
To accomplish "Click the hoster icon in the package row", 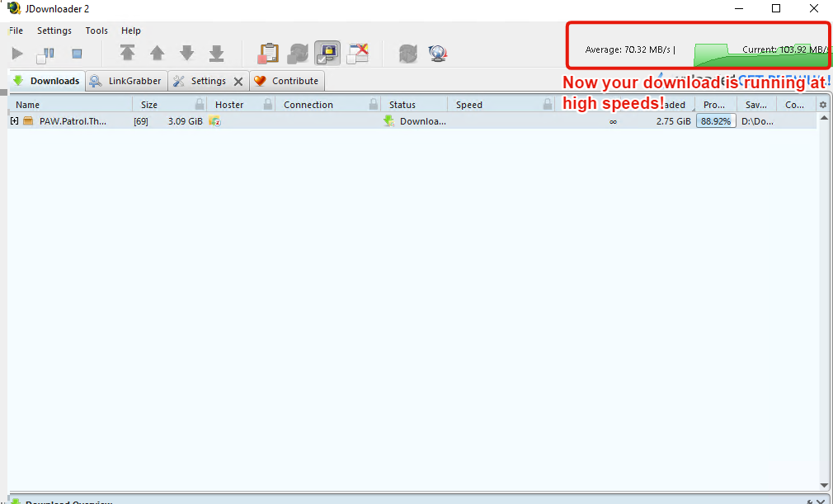I will (214, 121).
